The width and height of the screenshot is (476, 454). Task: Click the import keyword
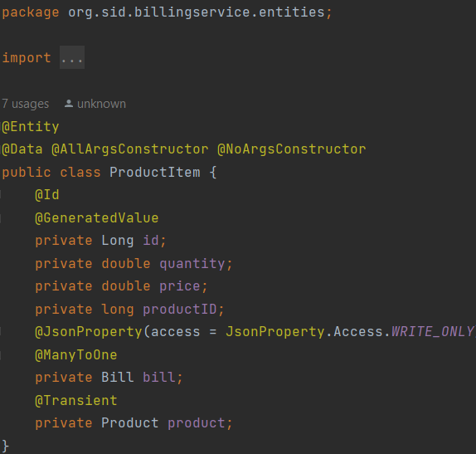point(27,58)
